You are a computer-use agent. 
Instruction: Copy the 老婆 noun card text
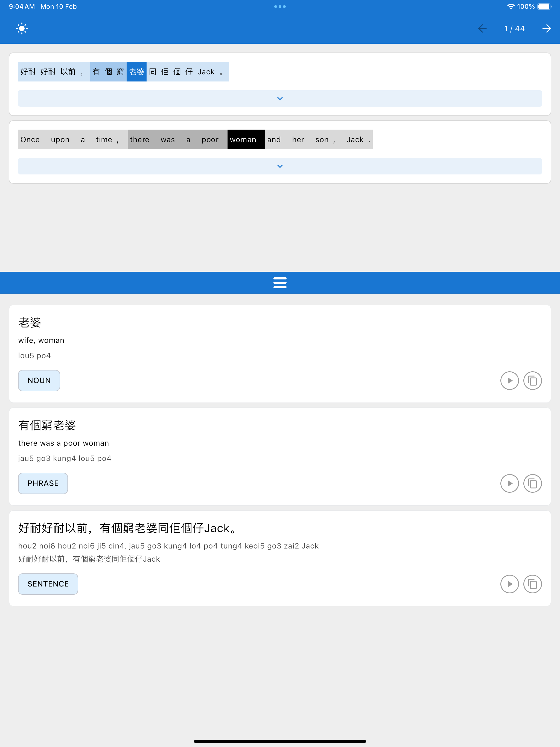pyautogui.click(x=532, y=381)
